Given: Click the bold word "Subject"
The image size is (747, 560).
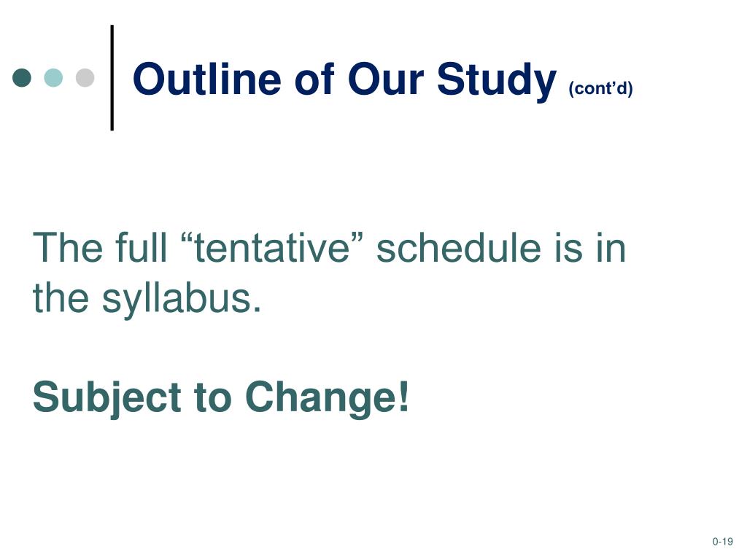Looking at the screenshot, I should (107, 397).
